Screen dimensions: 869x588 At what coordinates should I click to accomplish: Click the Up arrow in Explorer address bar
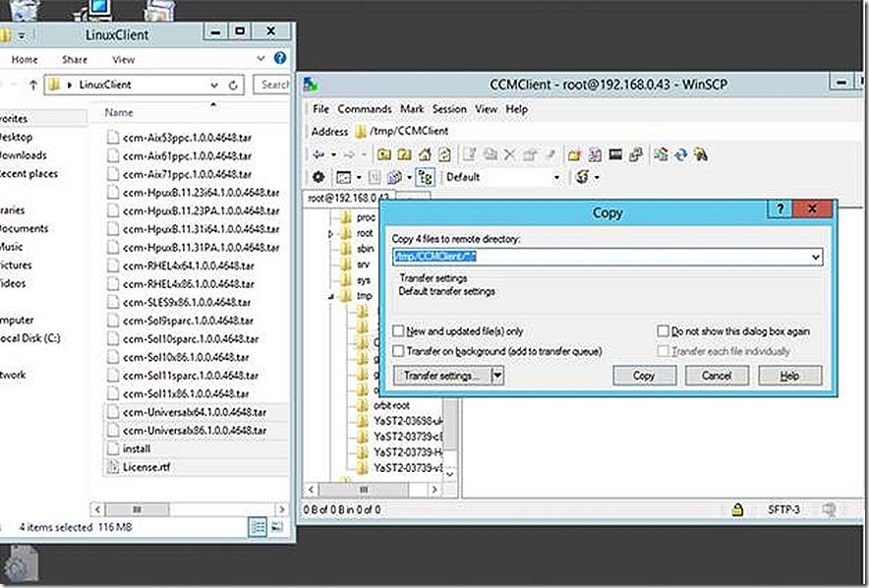point(33,85)
